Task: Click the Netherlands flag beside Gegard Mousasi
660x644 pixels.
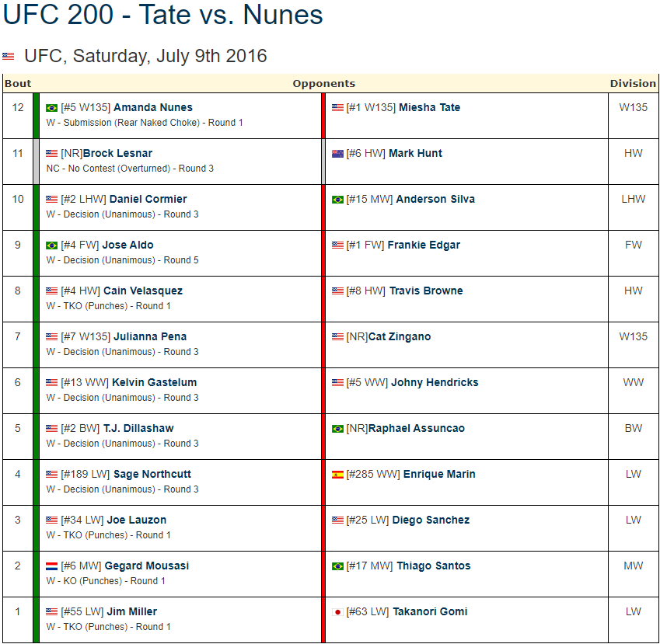Action: (x=51, y=566)
